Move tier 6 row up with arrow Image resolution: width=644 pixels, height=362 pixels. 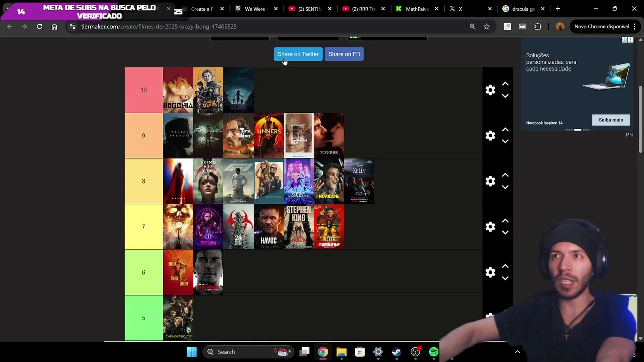pos(505,266)
